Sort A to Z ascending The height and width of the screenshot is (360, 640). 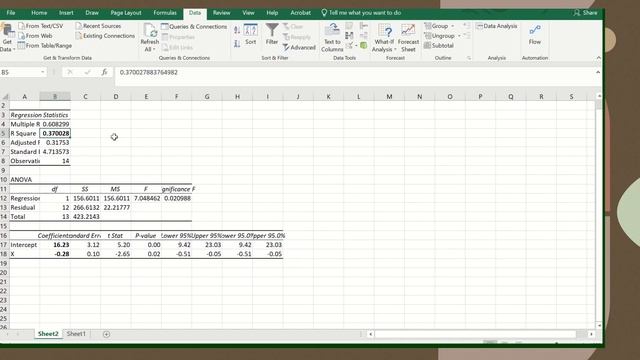tap(237, 30)
